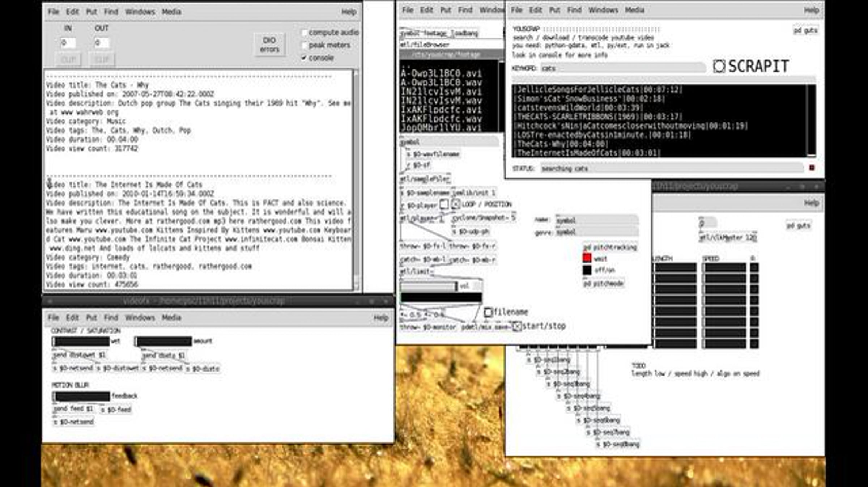
Task: Open the File menu in the Pd console window
Action: [x=53, y=12]
